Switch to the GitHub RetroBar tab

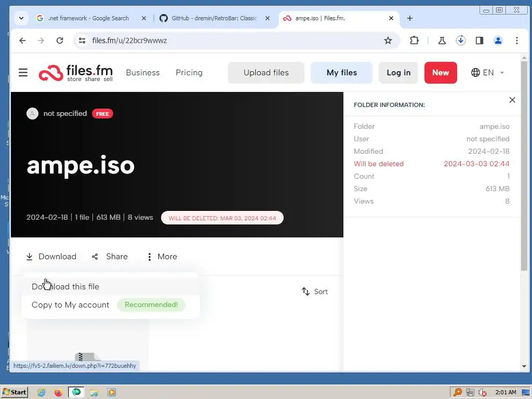[x=214, y=18]
